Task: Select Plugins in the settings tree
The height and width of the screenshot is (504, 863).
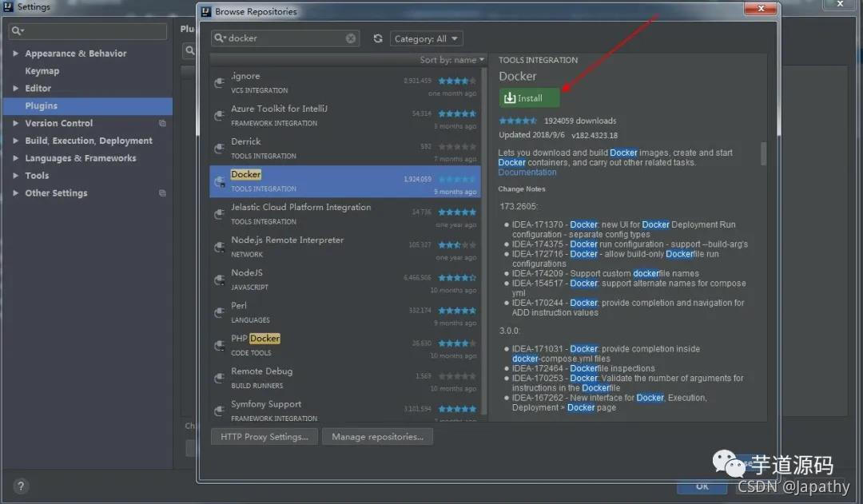Action: [x=88, y=105]
